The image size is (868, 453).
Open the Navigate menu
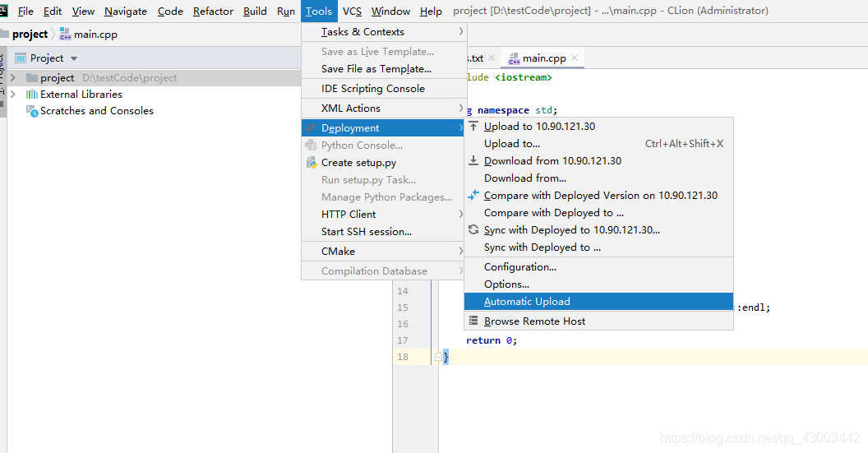(x=126, y=11)
